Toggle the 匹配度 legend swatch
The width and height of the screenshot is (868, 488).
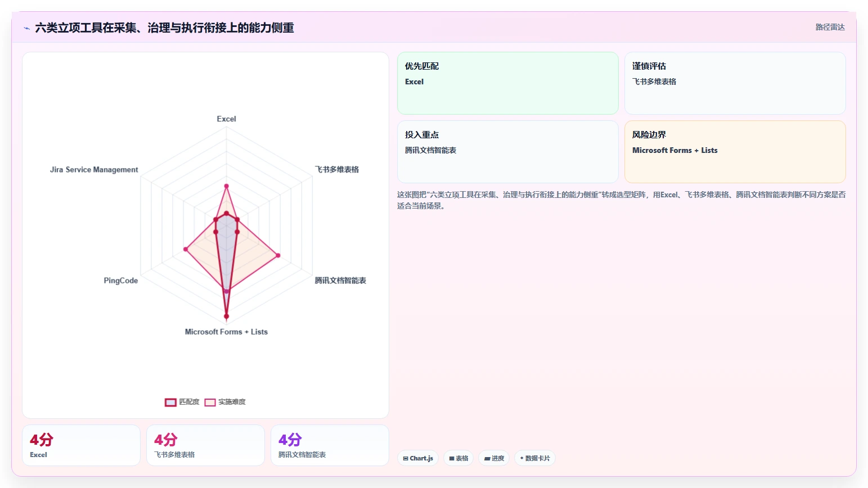point(170,402)
